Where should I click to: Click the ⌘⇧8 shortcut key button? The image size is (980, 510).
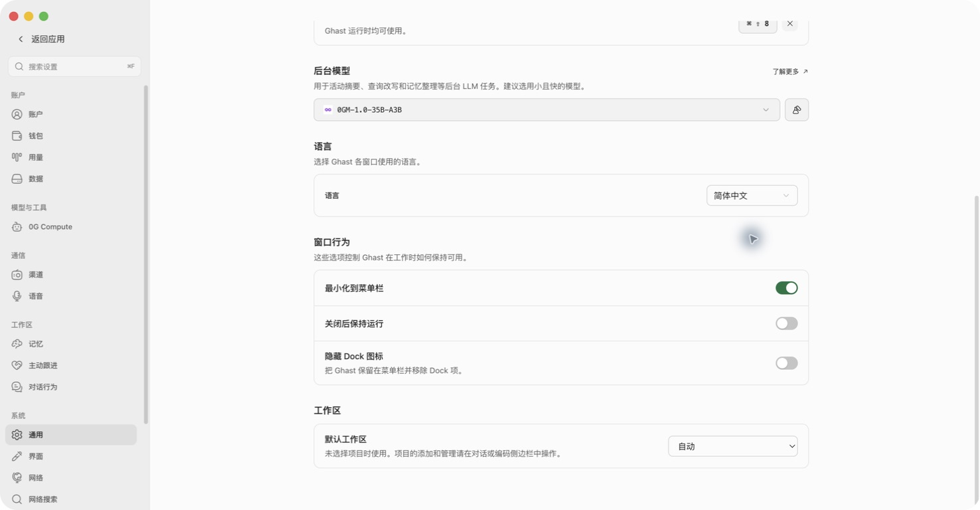pos(758,24)
